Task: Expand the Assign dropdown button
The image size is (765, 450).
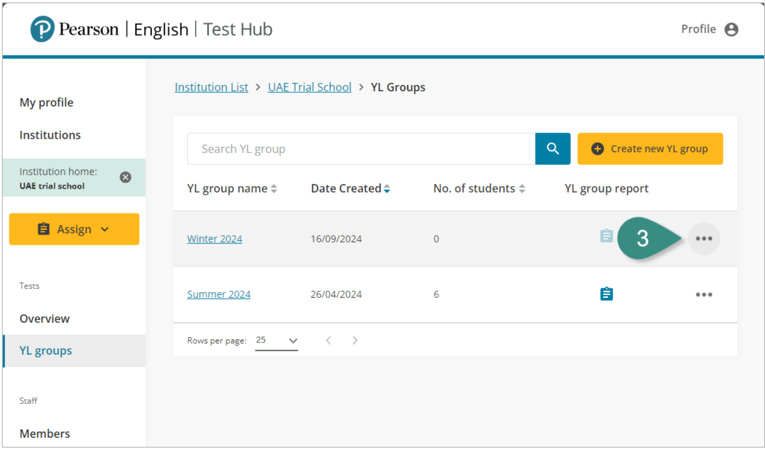Action: 74,229
